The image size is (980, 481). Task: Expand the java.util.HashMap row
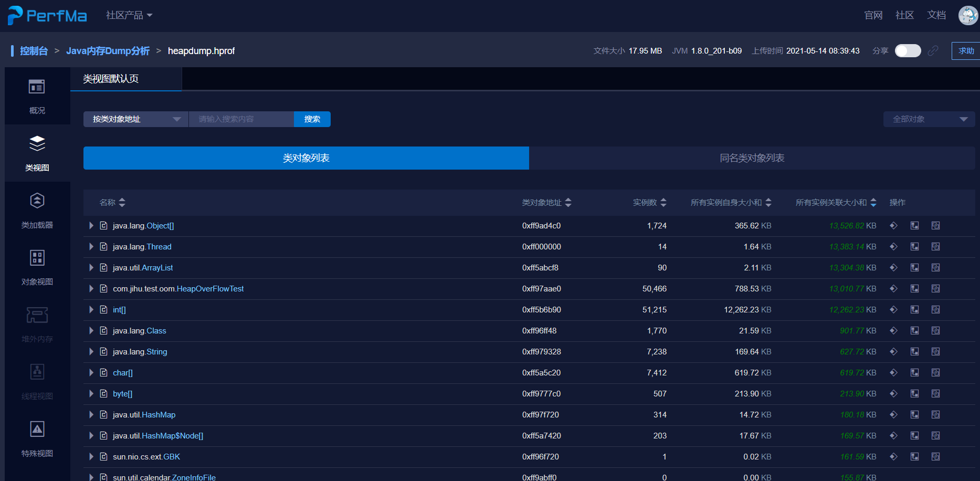pos(91,415)
